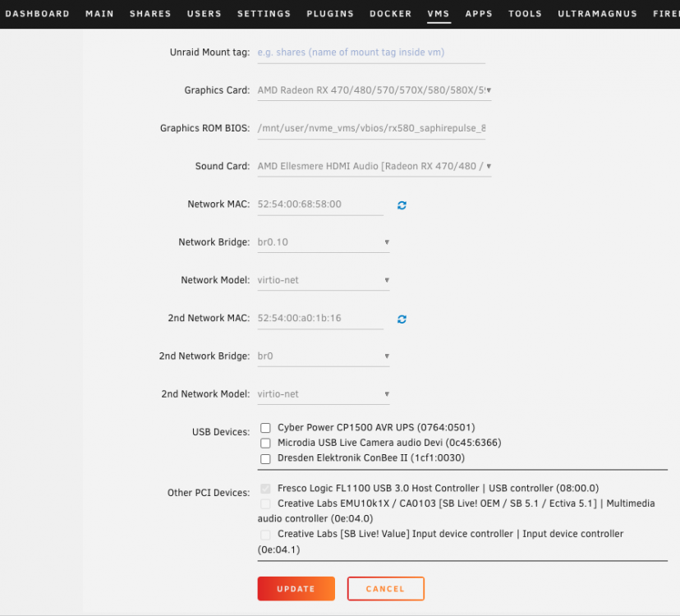Screen dimensions: 680x616
Task: Go to the Tools tab
Action: click(525, 14)
